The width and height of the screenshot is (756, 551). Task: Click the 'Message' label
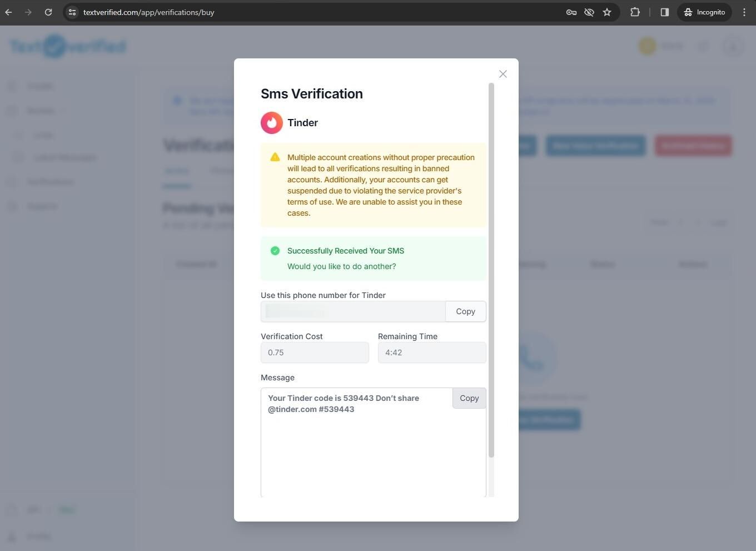(x=277, y=378)
